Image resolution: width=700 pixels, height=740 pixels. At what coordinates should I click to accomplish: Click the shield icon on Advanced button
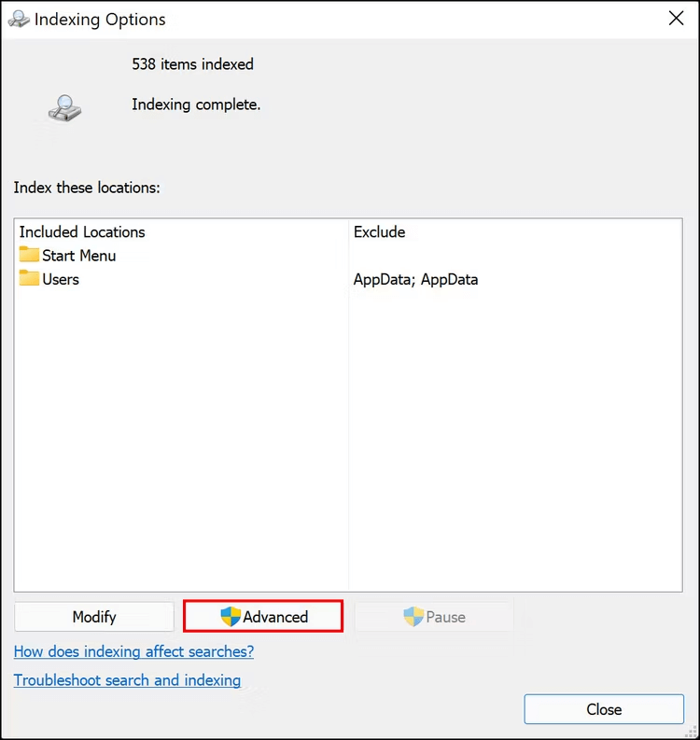pyautogui.click(x=231, y=616)
